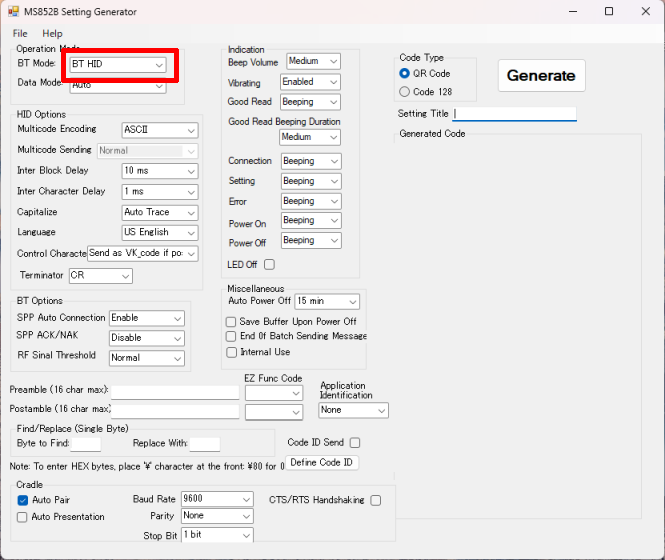Open the Terminator dropdown
The width and height of the screenshot is (665, 560).
click(x=100, y=276)
